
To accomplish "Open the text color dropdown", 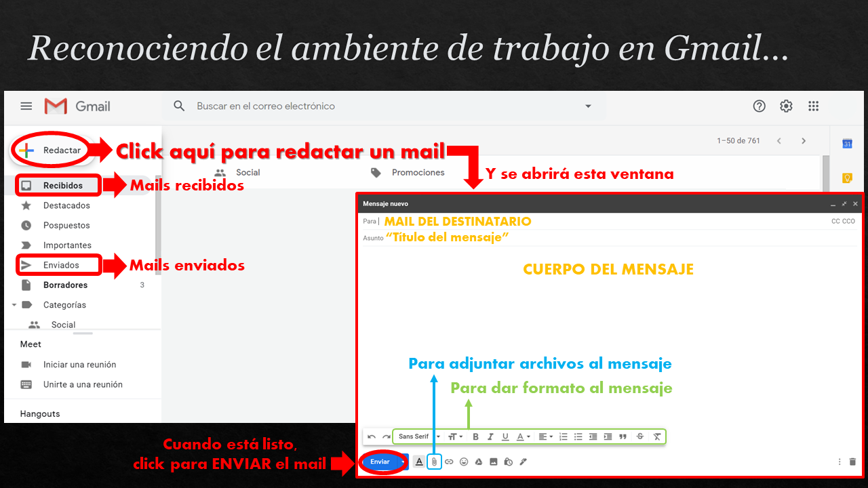I will pos(524,437).
